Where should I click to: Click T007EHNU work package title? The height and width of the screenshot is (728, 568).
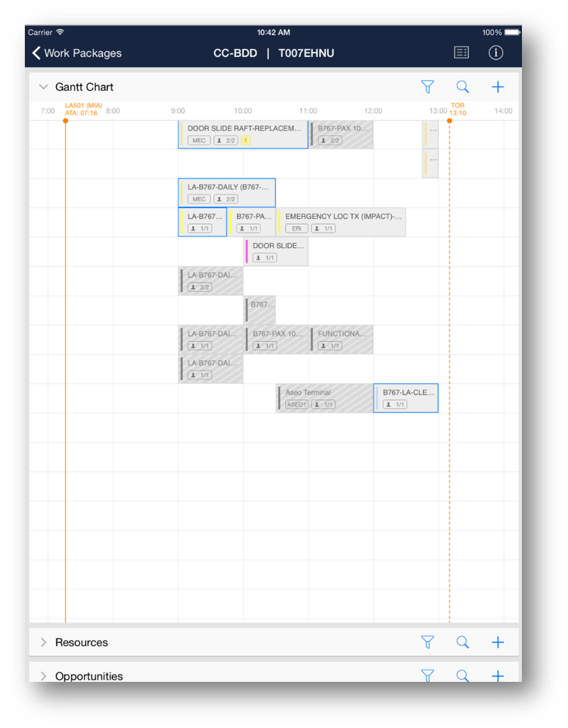[x=306, y=53]
